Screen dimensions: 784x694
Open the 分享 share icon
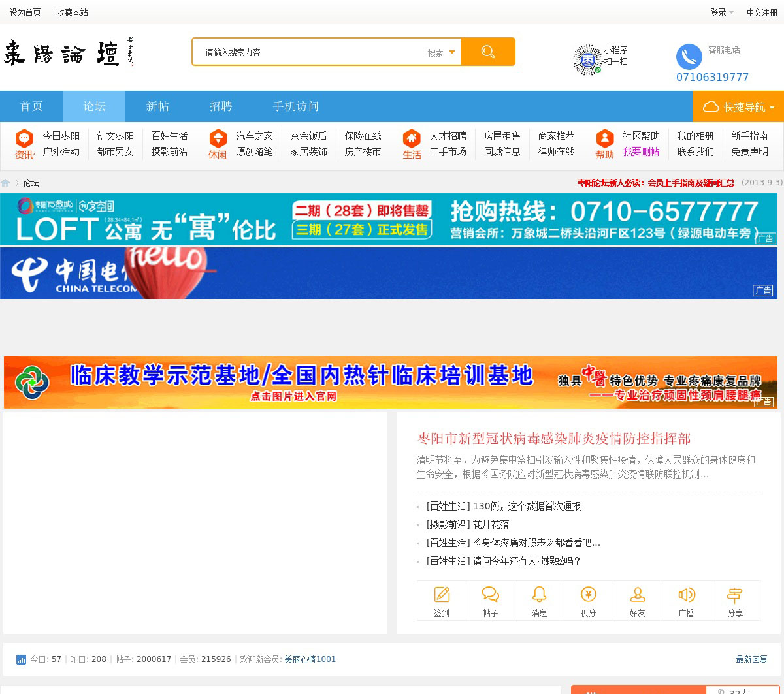pos(735,595)
